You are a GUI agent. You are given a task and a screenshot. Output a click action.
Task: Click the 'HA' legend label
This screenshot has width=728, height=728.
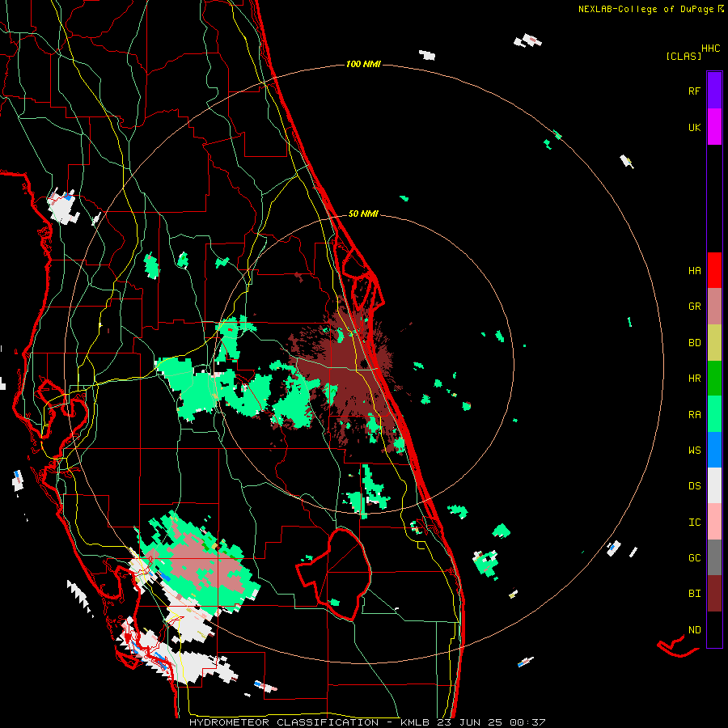(694, 271)
